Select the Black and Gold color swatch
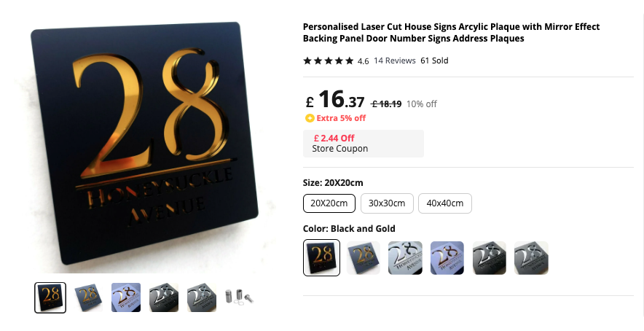Screen dimensions: 644x331 [321, 257]
